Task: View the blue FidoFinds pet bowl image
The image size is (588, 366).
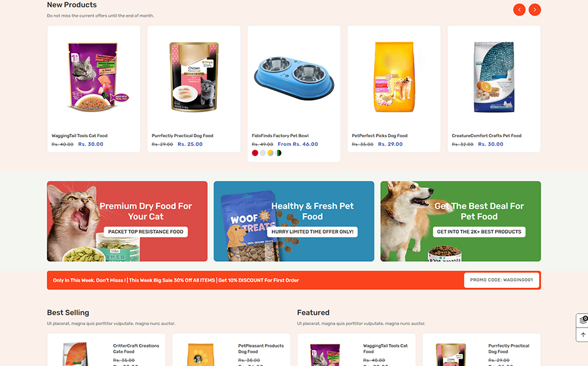Action: point(294,78)
